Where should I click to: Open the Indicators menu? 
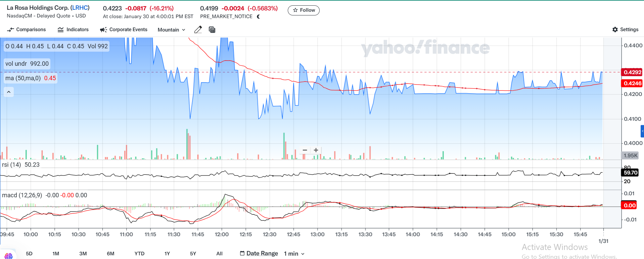(73, 30)
